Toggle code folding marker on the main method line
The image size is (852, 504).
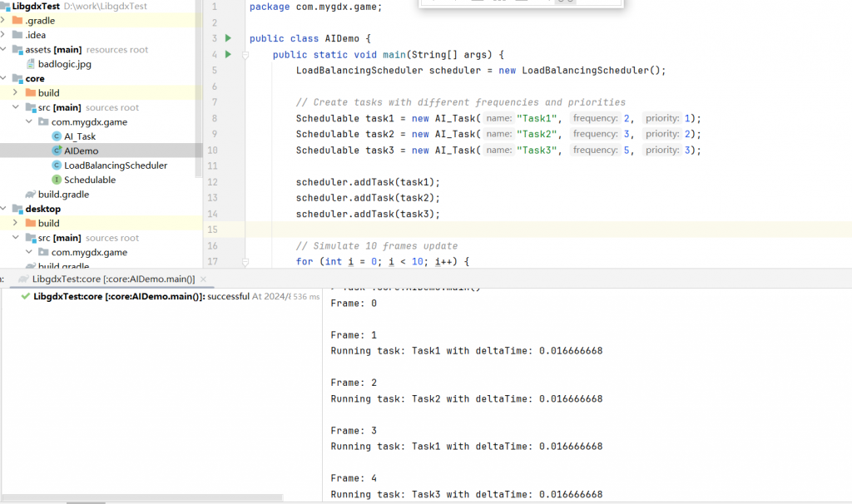pyautogui.click(x=245, y=55)
